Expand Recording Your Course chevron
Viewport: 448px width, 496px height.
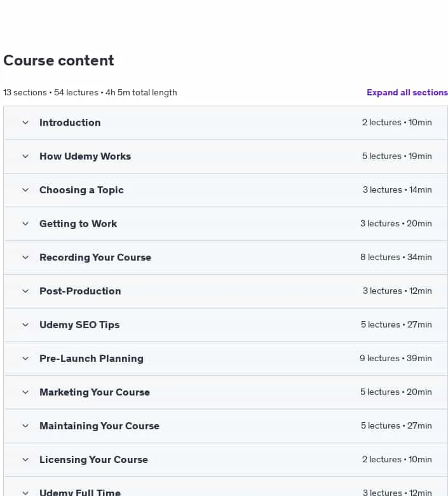[x=25, y=257]
